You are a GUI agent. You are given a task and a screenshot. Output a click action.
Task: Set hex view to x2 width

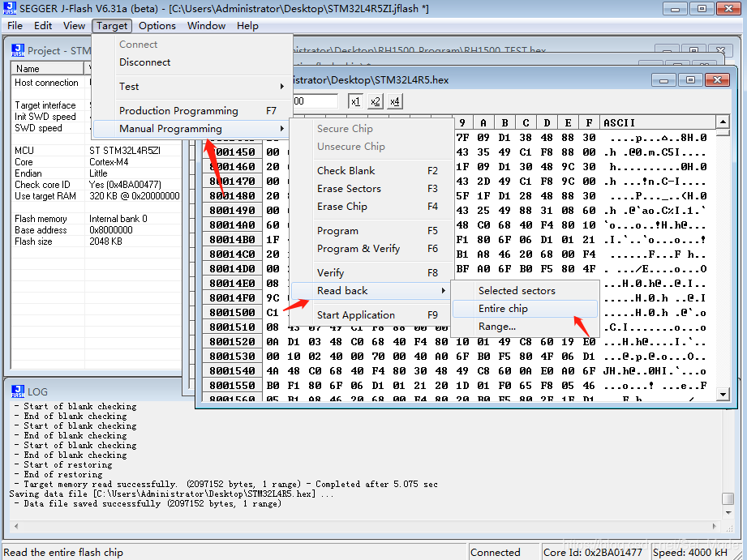(x=376, y=101)
